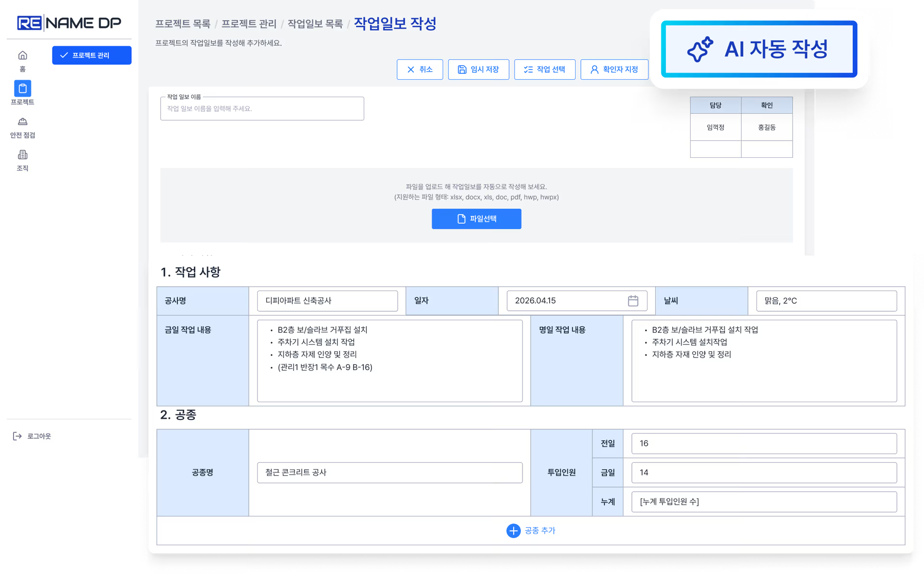Click the plus icon for 공종 추가
The height and width of the screenshot is (574, 924).
513,531
